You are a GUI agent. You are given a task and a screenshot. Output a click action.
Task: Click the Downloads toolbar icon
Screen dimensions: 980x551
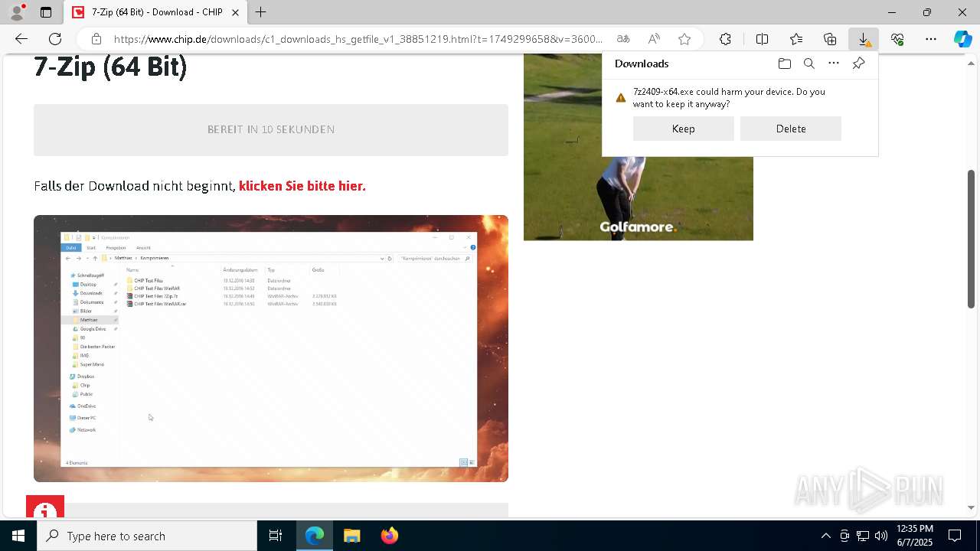pos(864,39)
